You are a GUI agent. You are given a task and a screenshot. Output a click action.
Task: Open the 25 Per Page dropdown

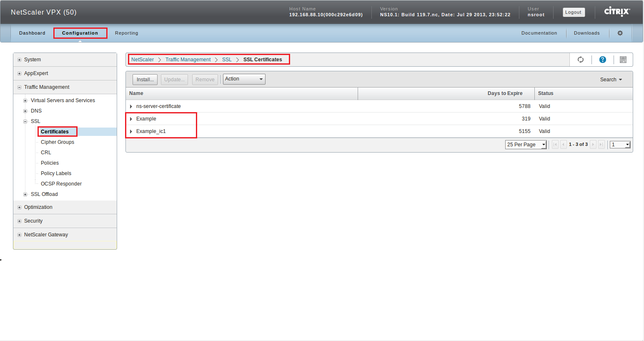(x=526, y=145)
